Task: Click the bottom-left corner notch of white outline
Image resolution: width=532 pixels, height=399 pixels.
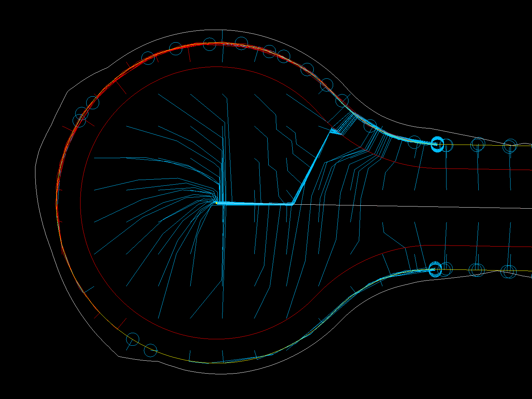Action: [119, 356]
